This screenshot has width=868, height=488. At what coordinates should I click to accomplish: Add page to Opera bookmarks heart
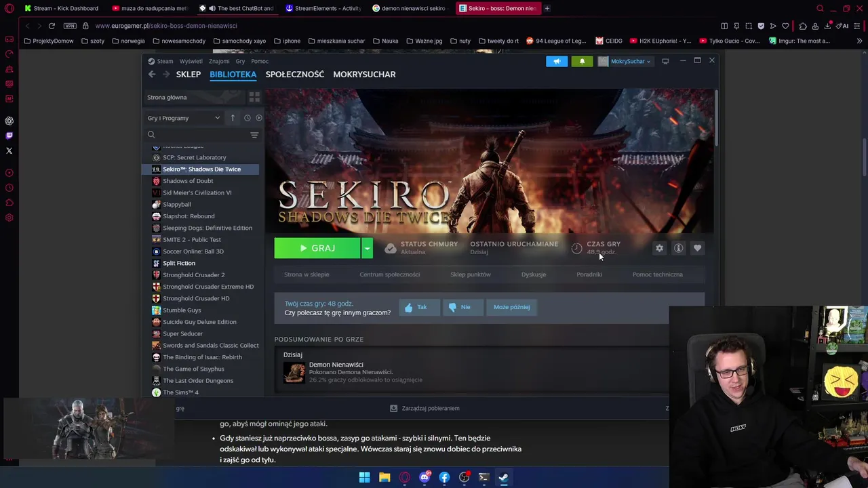(785, 26)
